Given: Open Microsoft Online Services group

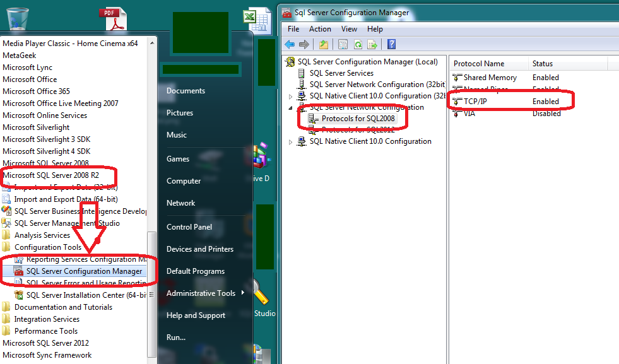Looking at the screenshot, I should [x=45, y=115].
